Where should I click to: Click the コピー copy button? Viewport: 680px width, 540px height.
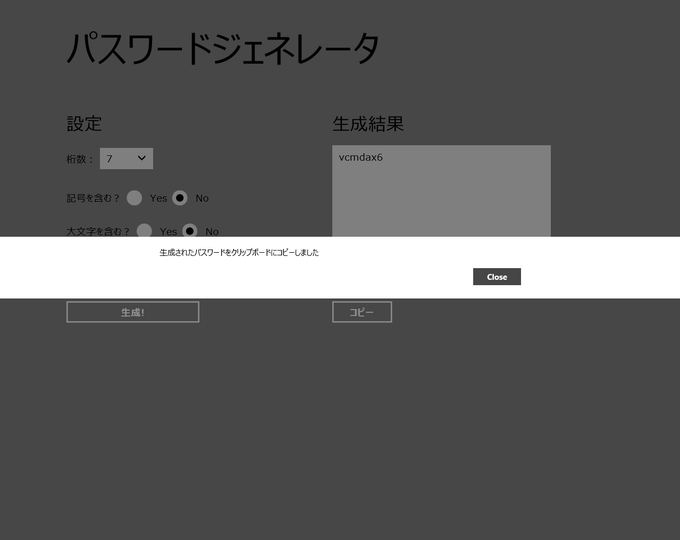pos(362,312)
